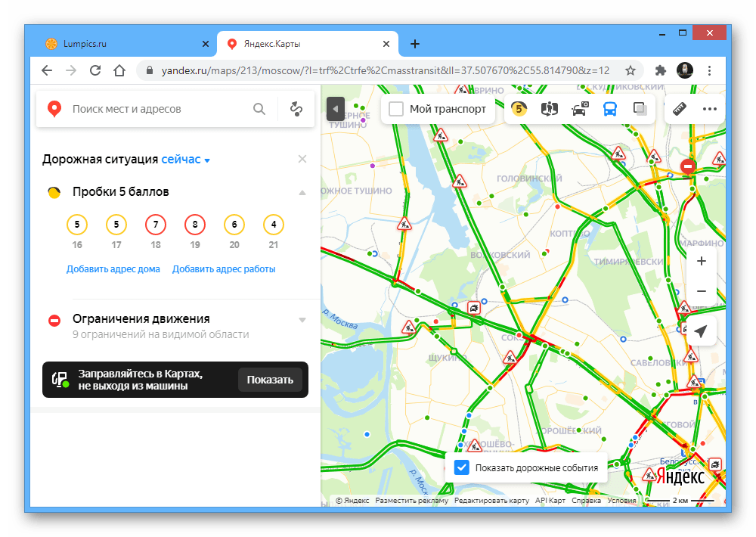This screenshot has height=537, width=756.
Task: Open the route builder icon
Action: 296,109
